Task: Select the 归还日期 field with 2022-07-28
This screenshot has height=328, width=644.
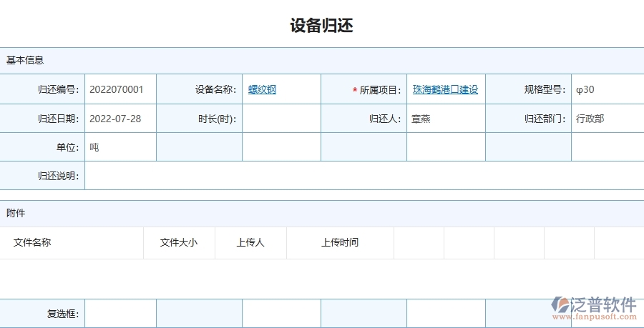Action: pyautogui.click(x=119, y=119)
